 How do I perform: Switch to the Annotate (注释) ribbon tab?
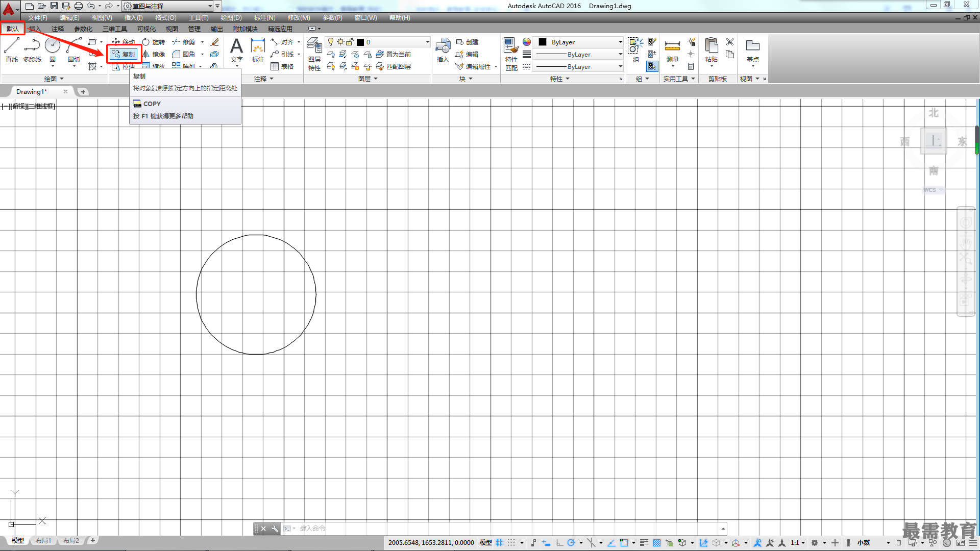[58, 29]
